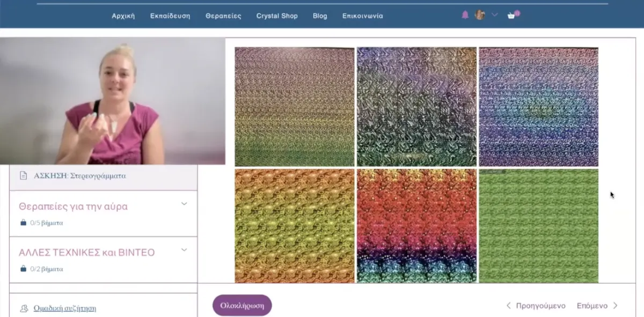
Task: Open the pink-green stereogram thumbnail
Action: 295,107
